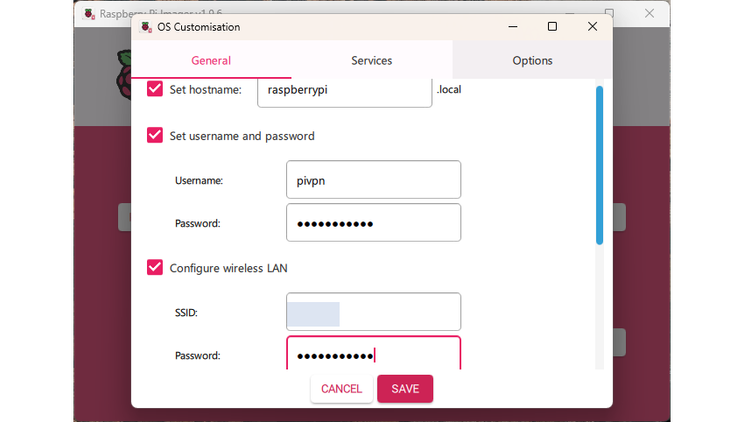This screenshot has width=744, height=422.
Task: Click the Username label
Action: tap(199, 180)
